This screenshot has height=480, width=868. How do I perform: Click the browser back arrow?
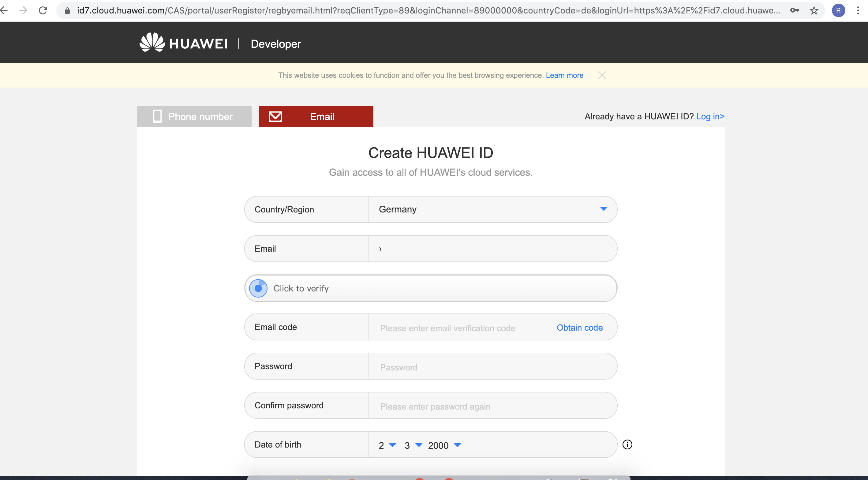coord(4,10)
